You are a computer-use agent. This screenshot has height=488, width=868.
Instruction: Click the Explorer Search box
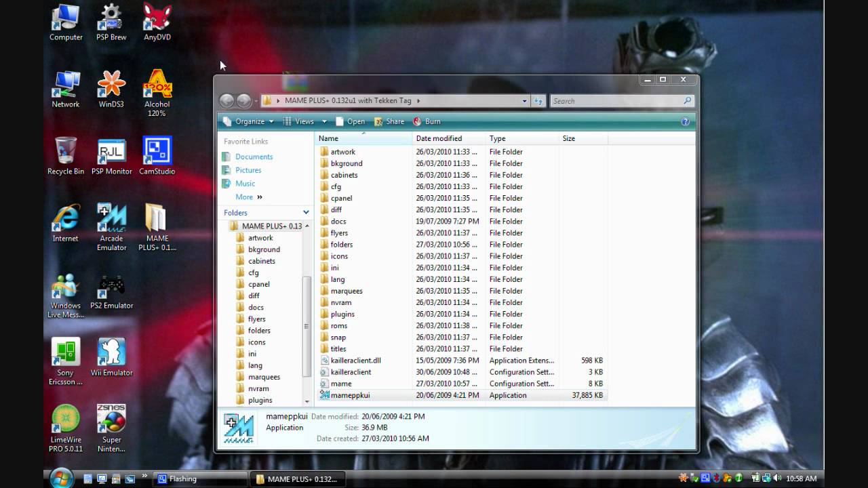(621, 101)
